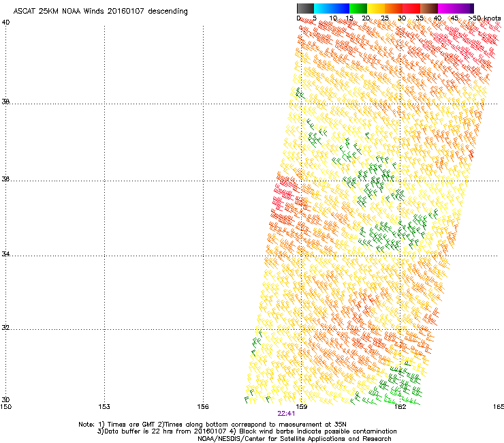
Task: Click legend tick label '45'
Action: pyautogui.click(x=454, y=18)
